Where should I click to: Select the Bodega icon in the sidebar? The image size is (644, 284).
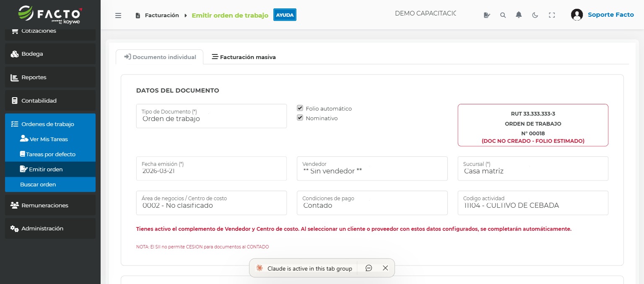(x=15, y=54)
